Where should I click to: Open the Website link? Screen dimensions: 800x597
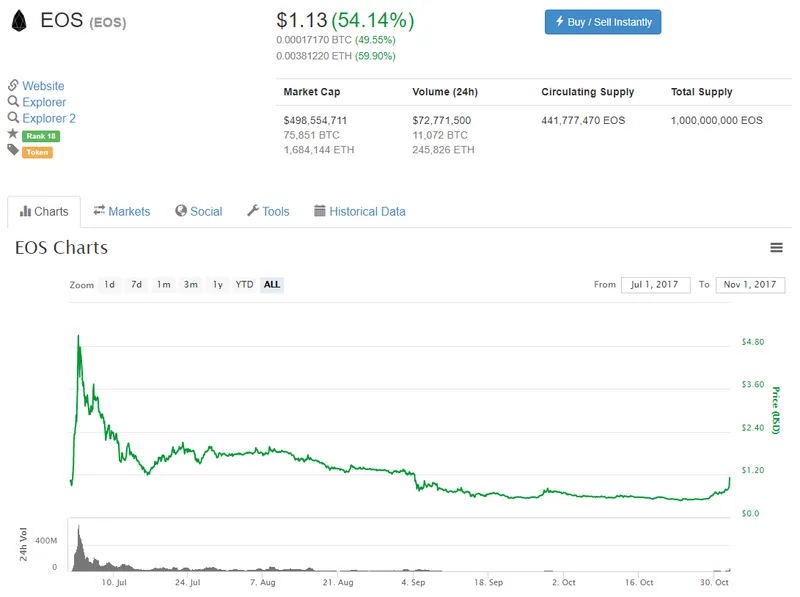point(43,86)
